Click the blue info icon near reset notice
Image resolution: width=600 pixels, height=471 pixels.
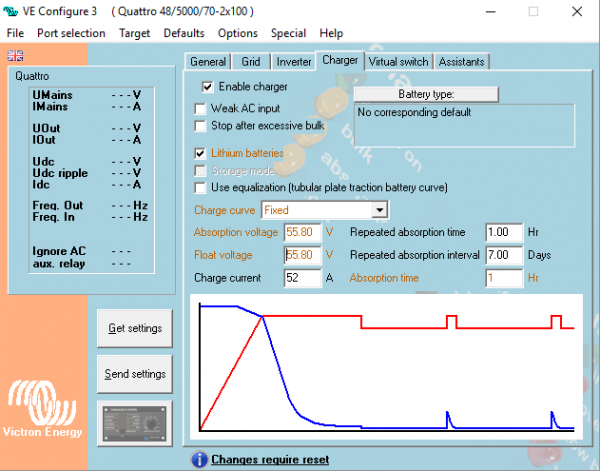click(198, 459)
